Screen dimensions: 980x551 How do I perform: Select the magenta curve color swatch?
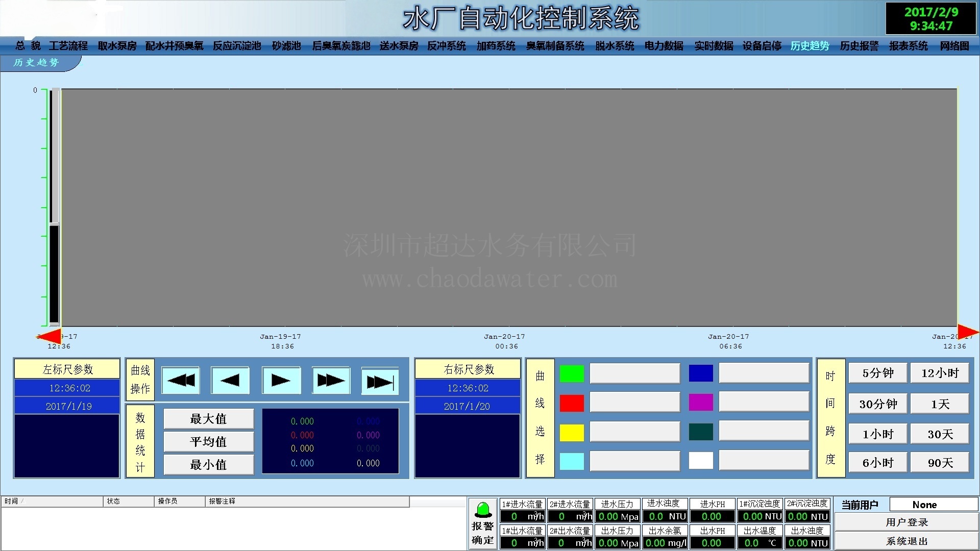[x=701, y=402]
